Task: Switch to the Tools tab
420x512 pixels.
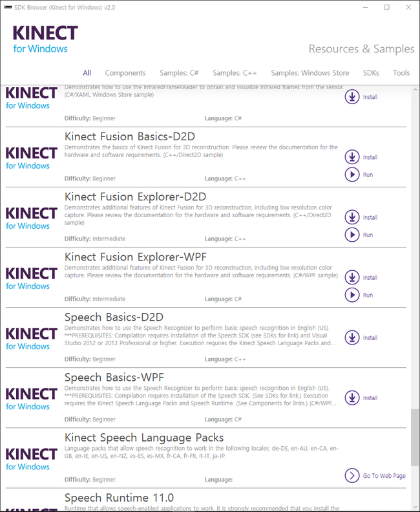Action: 401,73
